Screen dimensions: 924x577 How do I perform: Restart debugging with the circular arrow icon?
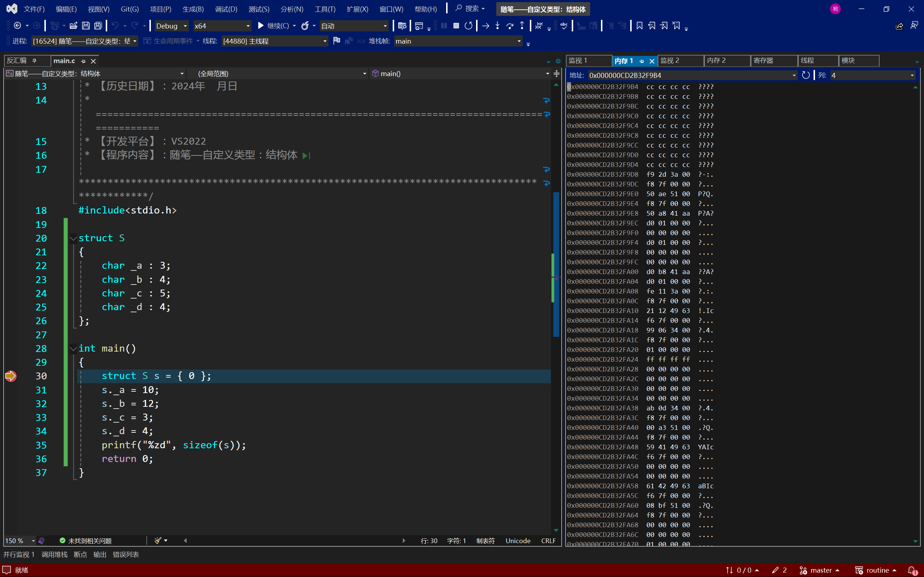point(468,26)
